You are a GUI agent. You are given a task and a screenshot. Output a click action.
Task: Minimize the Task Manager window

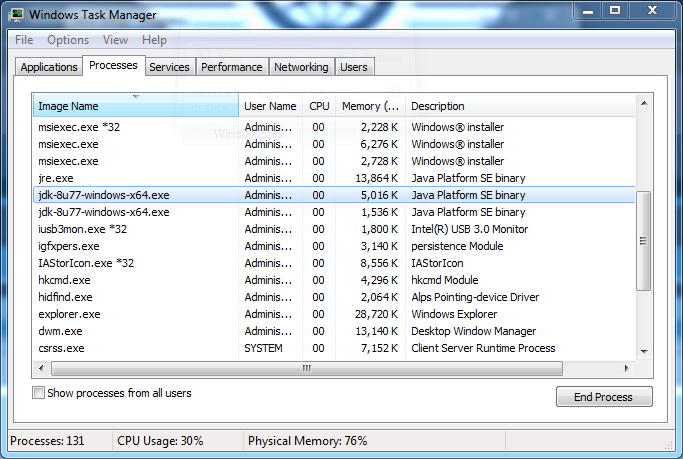588,10
